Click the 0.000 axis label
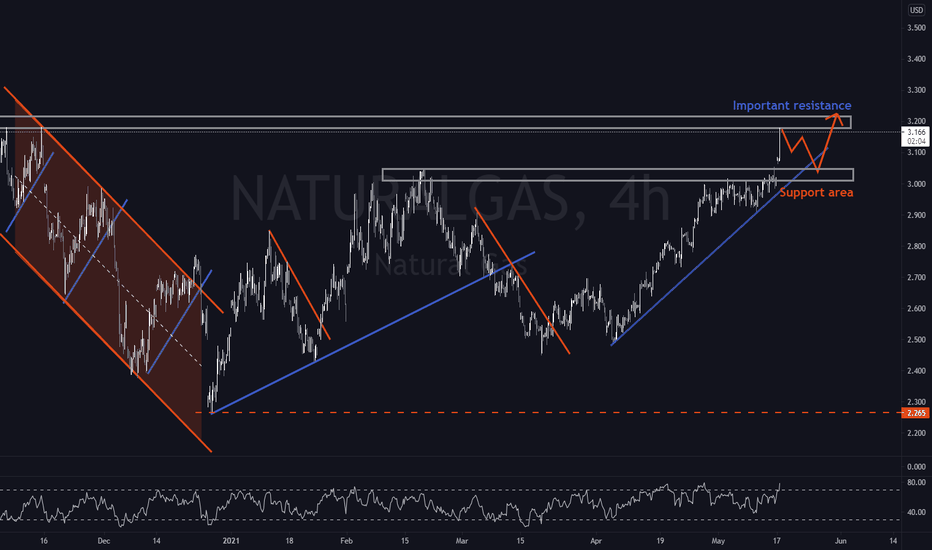The image size is (932, 550). [916, 467]
